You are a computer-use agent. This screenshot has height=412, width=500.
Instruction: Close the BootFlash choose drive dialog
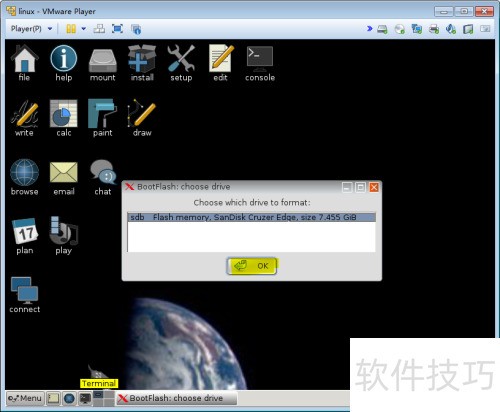click(374, 187)
